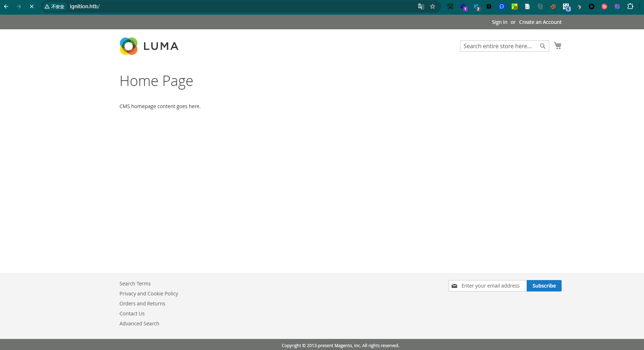This screenshot has width=644, height=350.
Task: Open the cookie editor extension
Action: pyautogui.click(x=553, y=6)
